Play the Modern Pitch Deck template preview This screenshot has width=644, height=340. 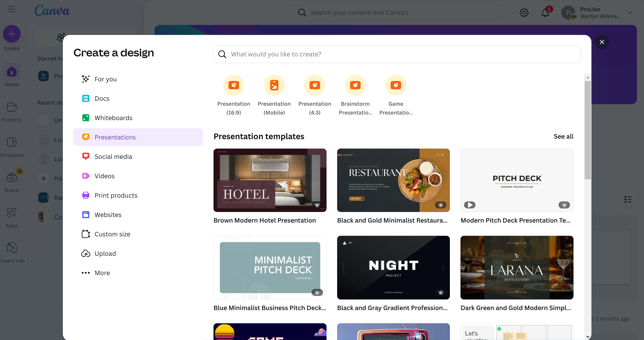(470, 205)
